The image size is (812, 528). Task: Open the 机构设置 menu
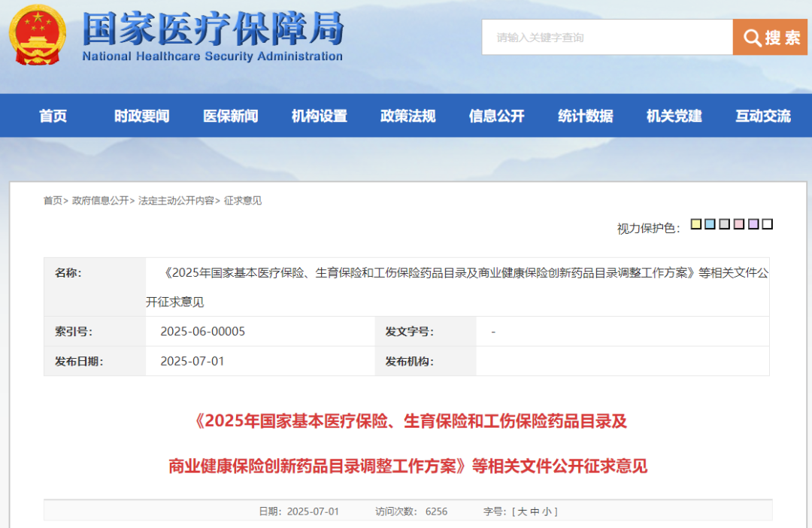(319, 116)
